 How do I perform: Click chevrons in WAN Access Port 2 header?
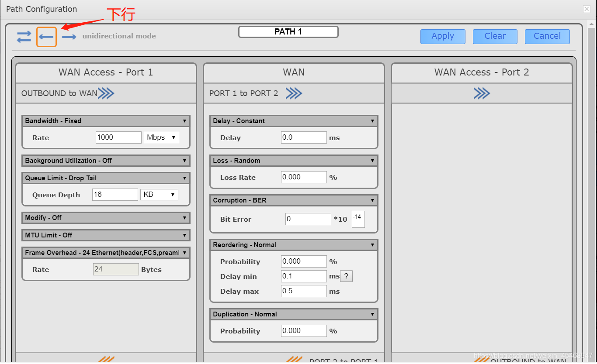pyautogui.click(x=482, y=93)
